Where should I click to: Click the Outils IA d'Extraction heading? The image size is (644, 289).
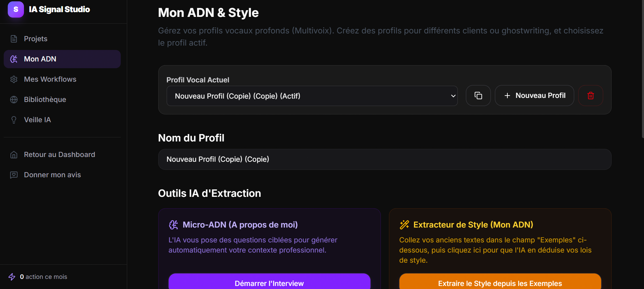[209, 193]
